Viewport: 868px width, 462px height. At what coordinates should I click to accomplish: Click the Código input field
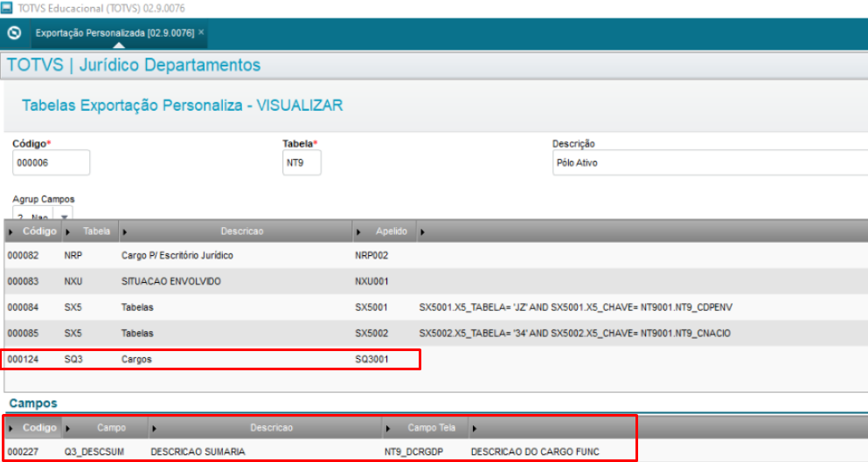pos(51,162)
